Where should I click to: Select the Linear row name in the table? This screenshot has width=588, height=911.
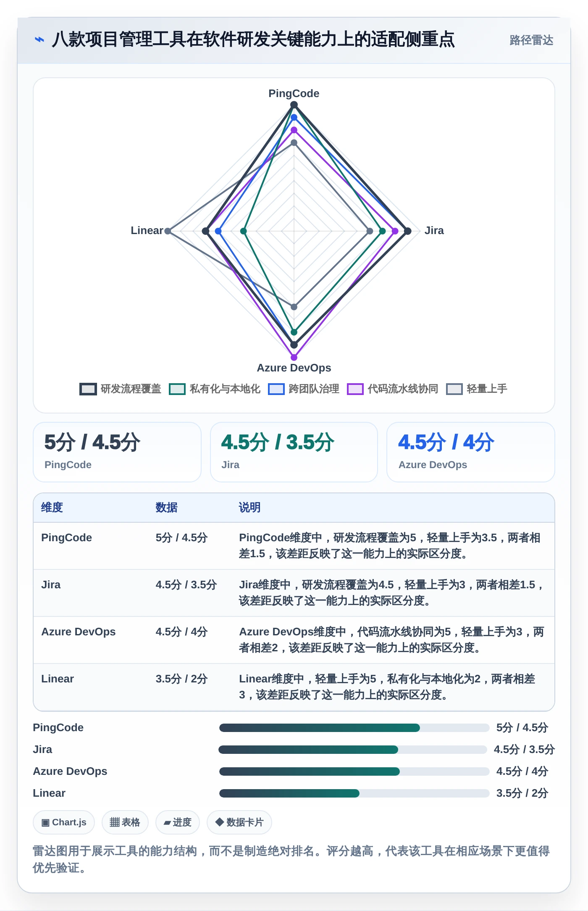click(x=58, y=679)
